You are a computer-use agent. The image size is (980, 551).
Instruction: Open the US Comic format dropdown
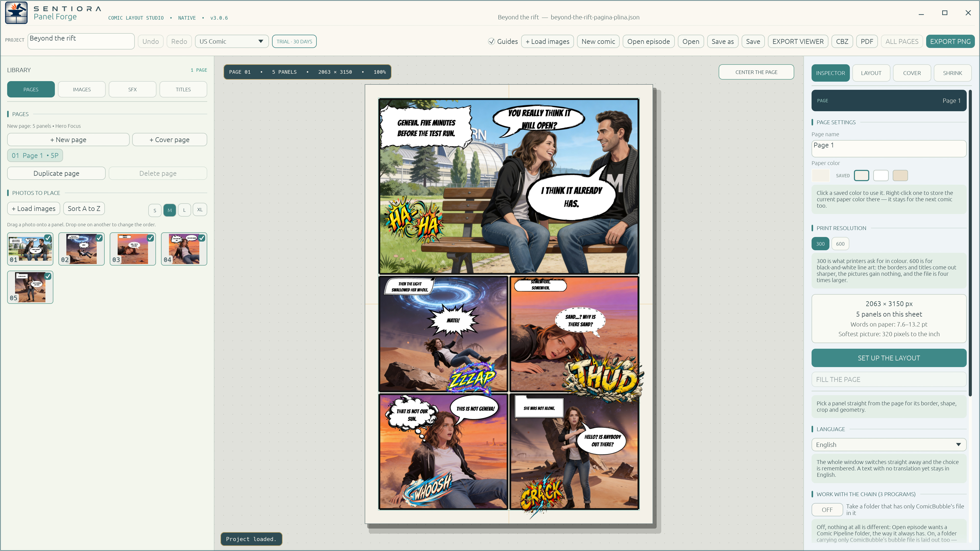[x=232, y=41]
